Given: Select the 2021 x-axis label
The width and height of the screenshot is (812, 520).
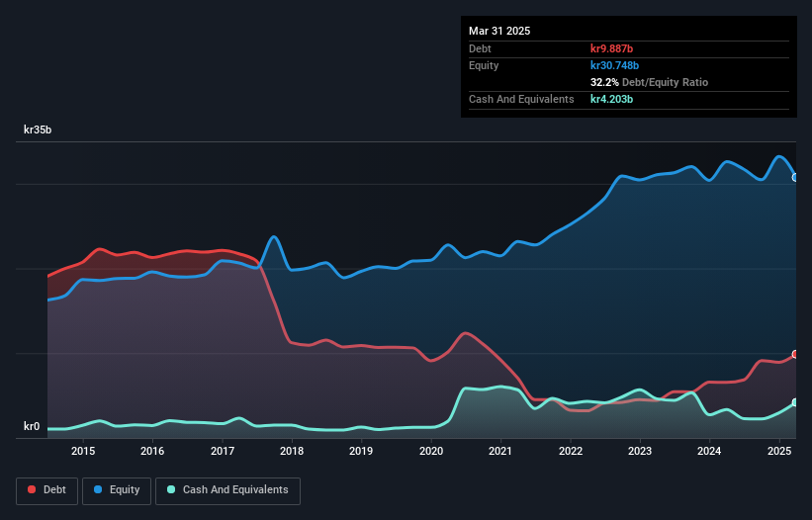Looking at the screenshot, I should (500, 451).
